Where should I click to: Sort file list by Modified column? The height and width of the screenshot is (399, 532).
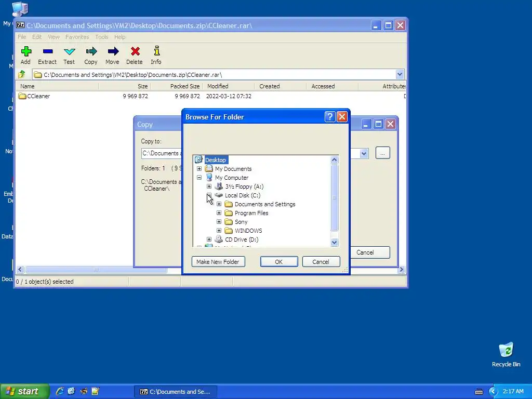[229, 86]
